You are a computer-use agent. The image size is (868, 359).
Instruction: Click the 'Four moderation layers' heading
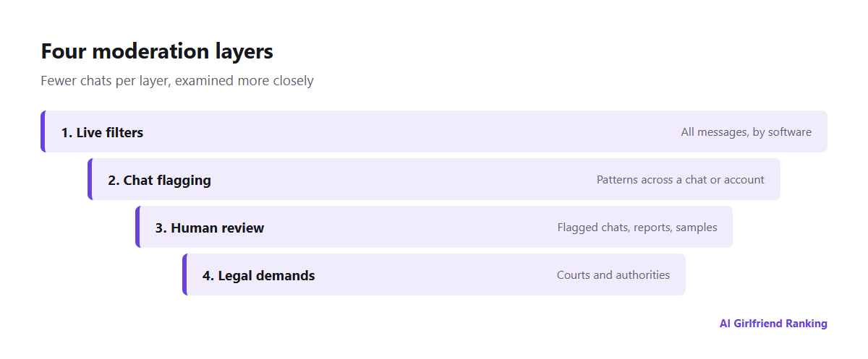[x=157, y=52]
